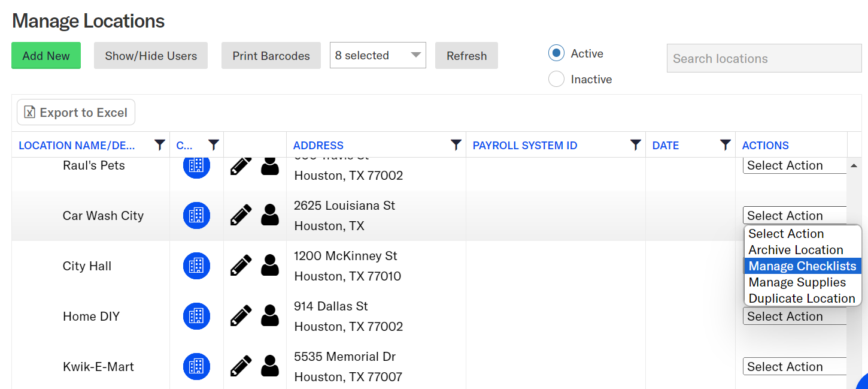Screen dimensions: 868x389
Task: Edit Kwik-E-Mart using its pencil icon
Action: coord(241,366)
